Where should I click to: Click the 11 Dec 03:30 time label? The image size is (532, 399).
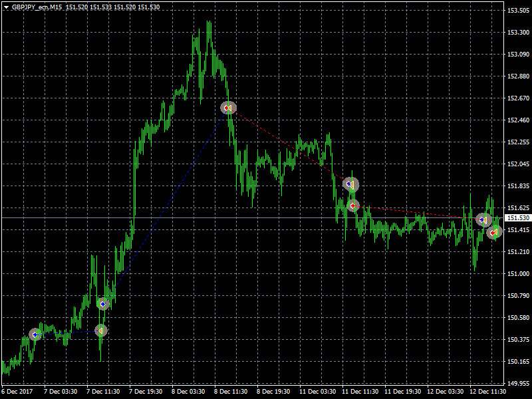click(318, 392)
